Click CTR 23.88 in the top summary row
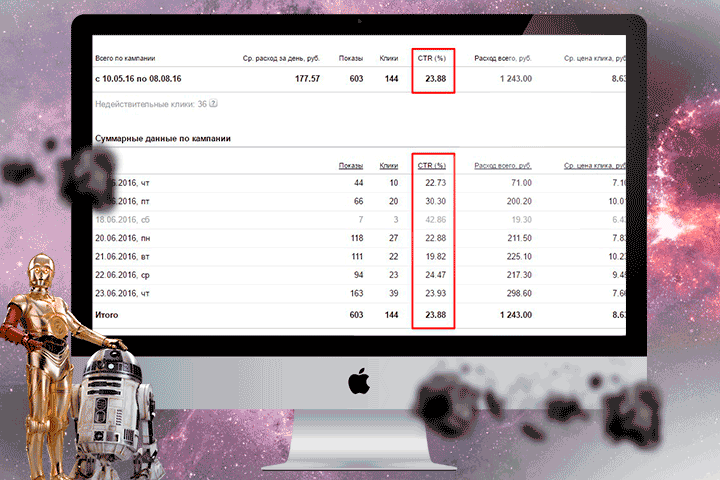Image resolution: width=720 pixels, height=480 pixels. point(435,79)
